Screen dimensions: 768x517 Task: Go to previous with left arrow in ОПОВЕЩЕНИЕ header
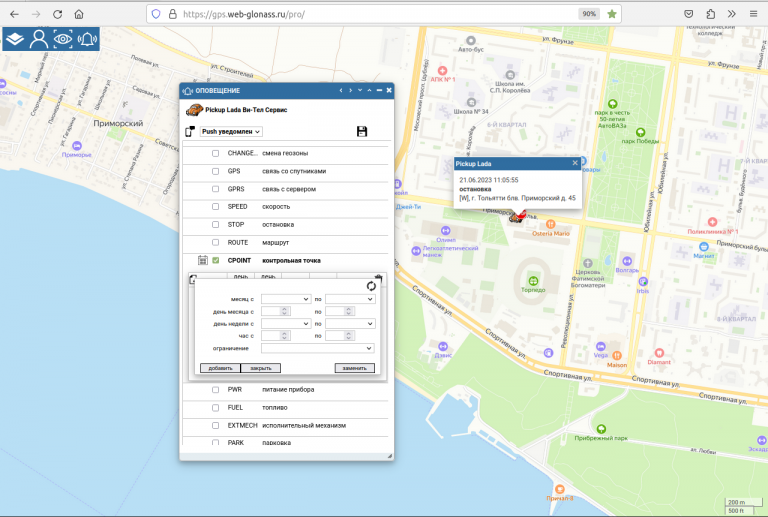[341, 91]
